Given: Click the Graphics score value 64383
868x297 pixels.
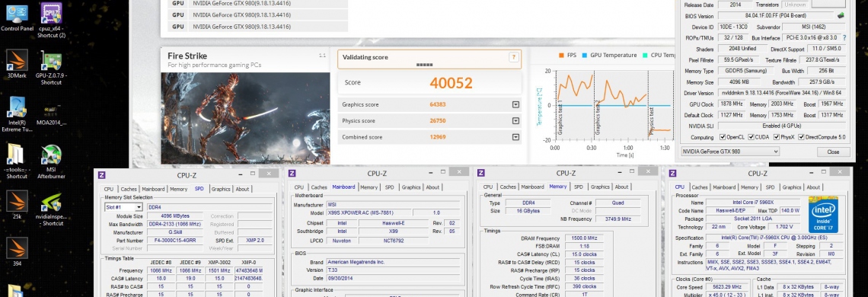Looking at the screenshot, I should [x=438, y=105].
